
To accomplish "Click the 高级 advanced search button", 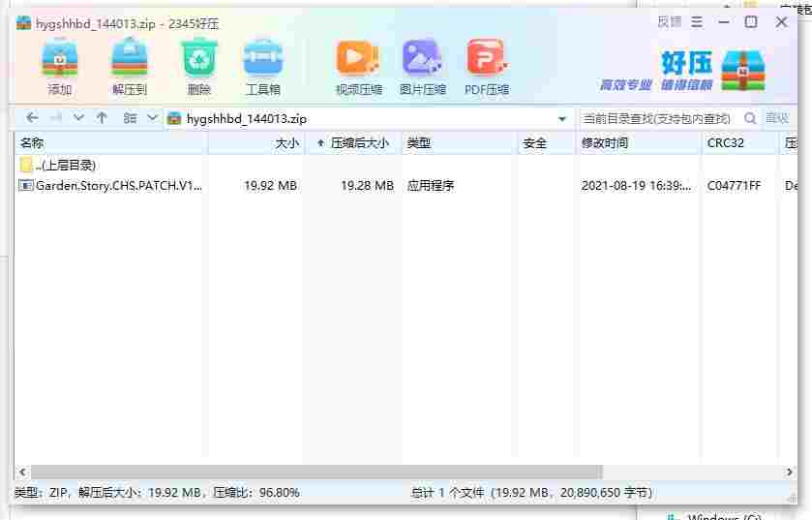I will [777, 118].
